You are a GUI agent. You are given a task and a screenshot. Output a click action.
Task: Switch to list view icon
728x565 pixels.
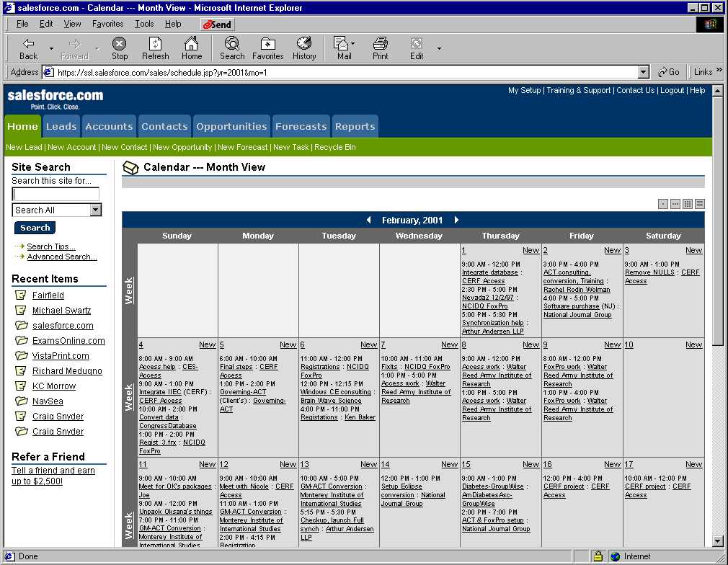point(700,204)
